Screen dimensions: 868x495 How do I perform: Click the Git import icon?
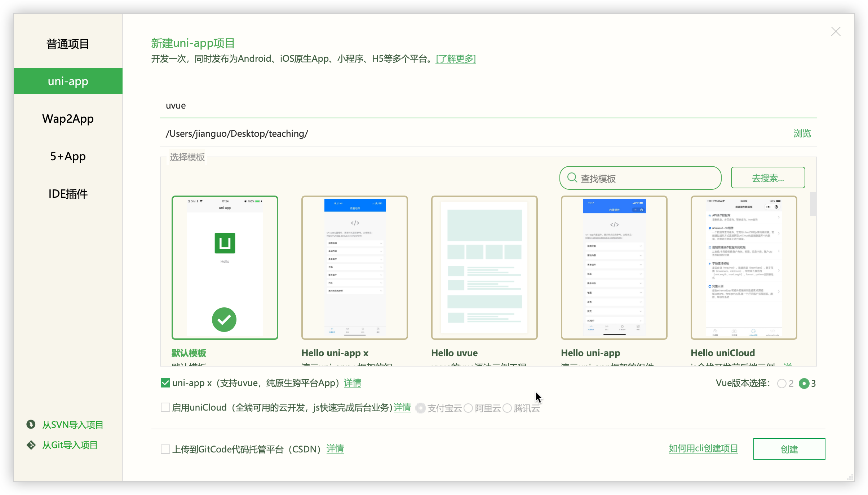point(31,445)
